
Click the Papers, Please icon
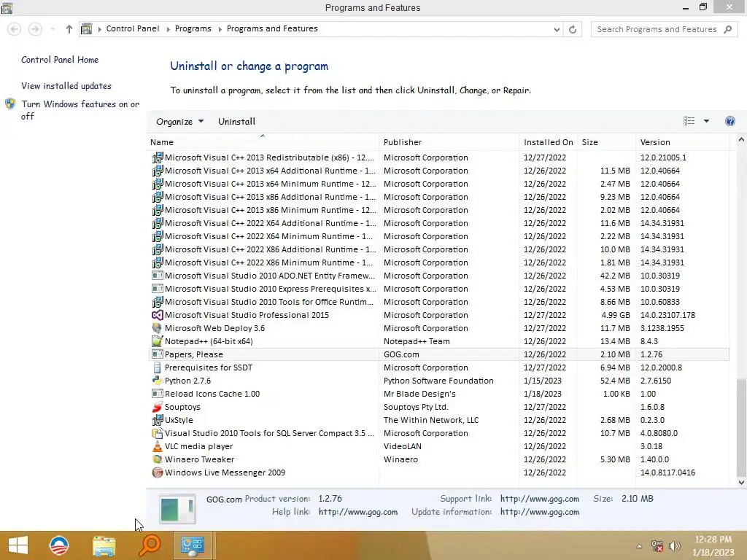[x=158, y=354]
